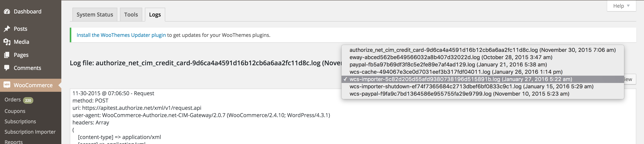Screen dimensions: 644x144
Task: Click the View button beside the dropdown
Action: click(x=630, y=79)
